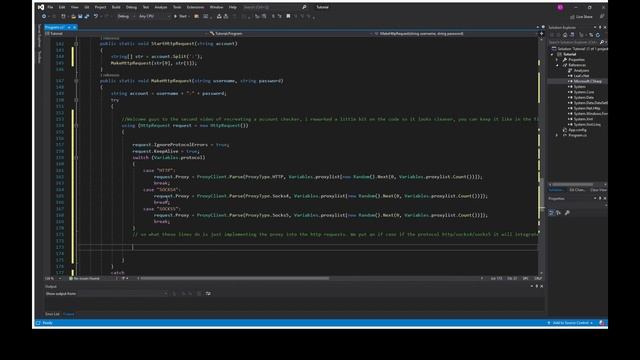Screen dimensions: 640x360
Task: Select Program.cs in Solution Explorer
Action: [578, 135]
